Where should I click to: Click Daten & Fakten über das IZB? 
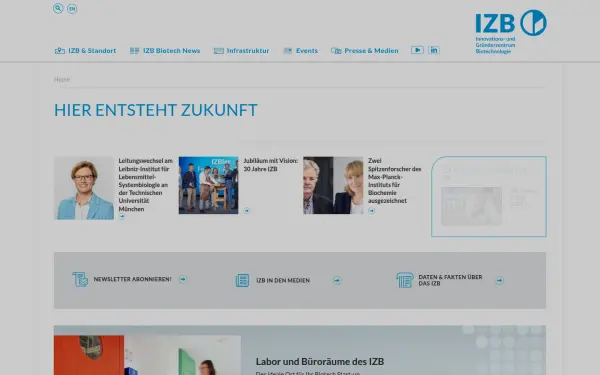pos(450,280)
